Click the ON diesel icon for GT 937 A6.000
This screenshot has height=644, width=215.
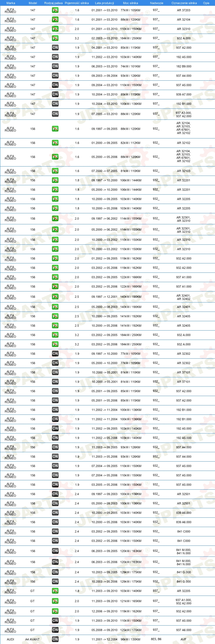click(55, 630)
